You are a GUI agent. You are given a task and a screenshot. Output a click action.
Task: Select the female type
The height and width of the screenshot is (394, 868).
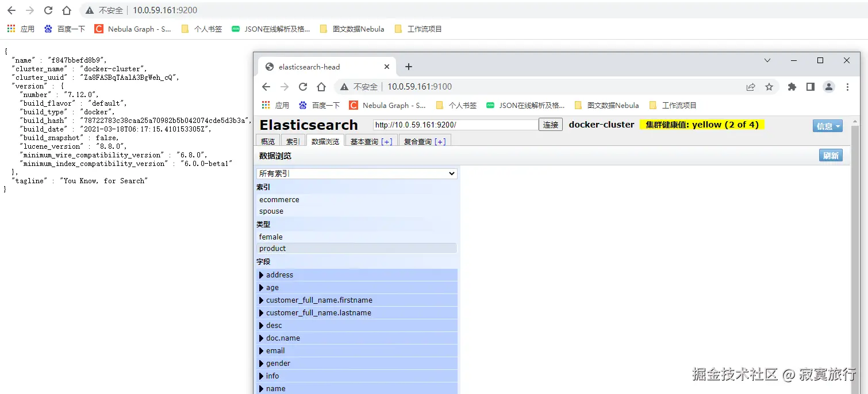357,237
